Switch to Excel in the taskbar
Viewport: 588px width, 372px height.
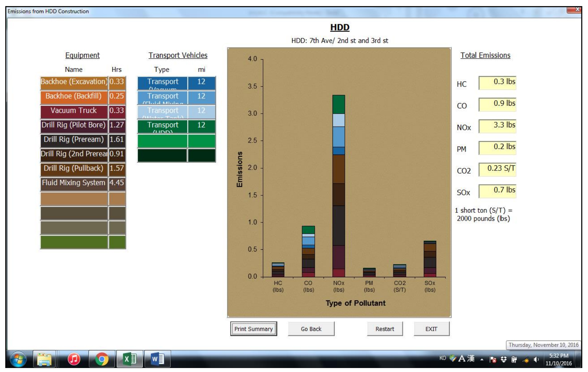130,359
